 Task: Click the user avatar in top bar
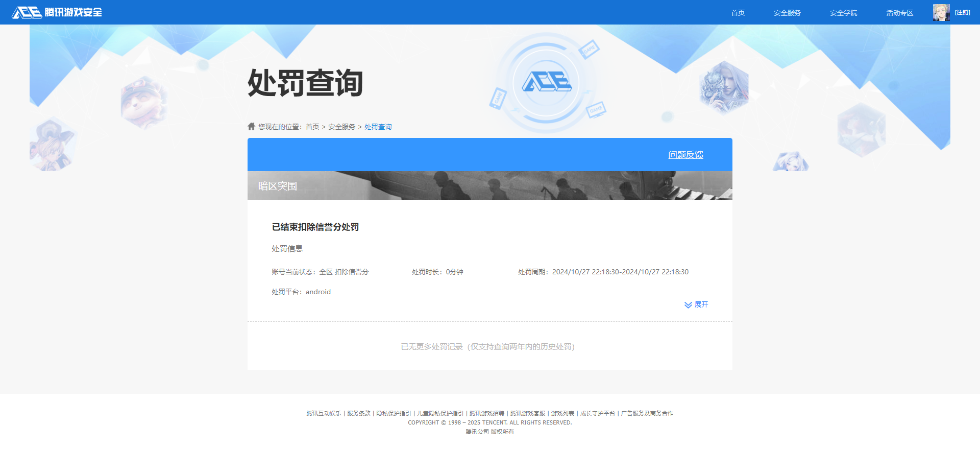(941, 12)
